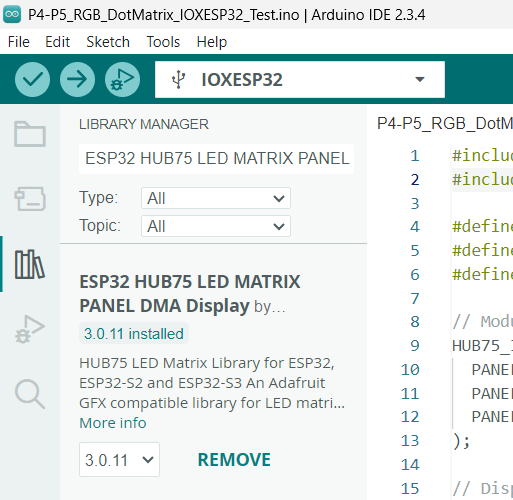This screenshot has width=513, height=500.
Task: Expand the Topic filter dropdown
Action: pos(216,226)
